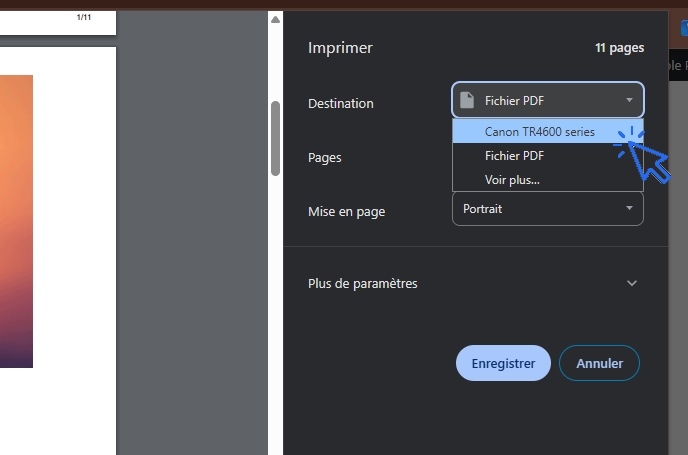Open the Mise en page Portrait dropdown
Screen dimensions: 688x455
(x=547, y=209)
